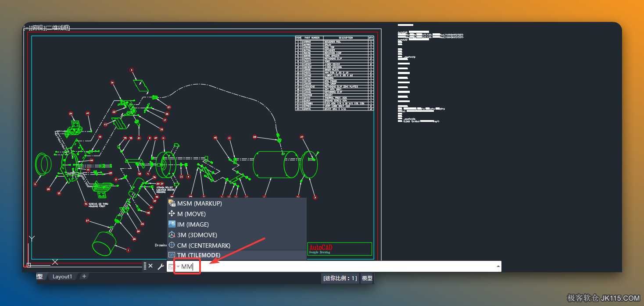Expand command history with the up arrow
The width and height of the screenshot is (644, 306).
pyautogui.click(x=498, y=267)
